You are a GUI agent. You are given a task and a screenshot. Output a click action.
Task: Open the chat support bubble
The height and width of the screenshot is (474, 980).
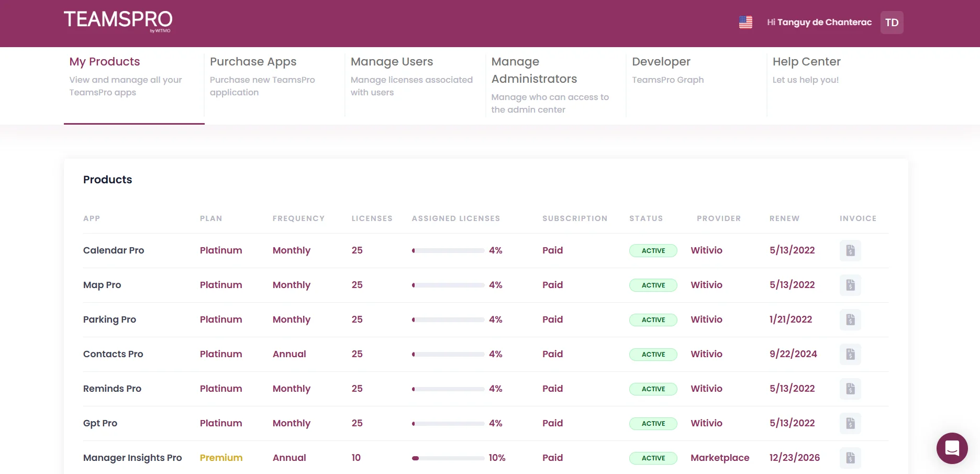pyautogui.click(x=952, y=448)
